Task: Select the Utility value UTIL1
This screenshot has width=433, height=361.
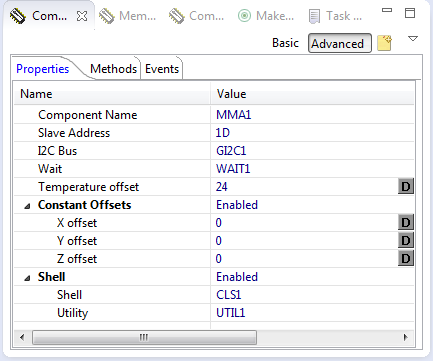Action: [230, 313]
